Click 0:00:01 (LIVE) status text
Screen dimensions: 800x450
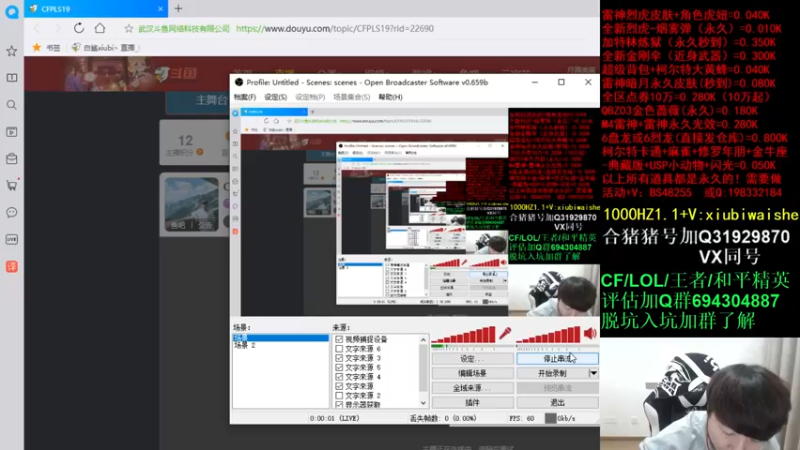click(x=334, y=418)
